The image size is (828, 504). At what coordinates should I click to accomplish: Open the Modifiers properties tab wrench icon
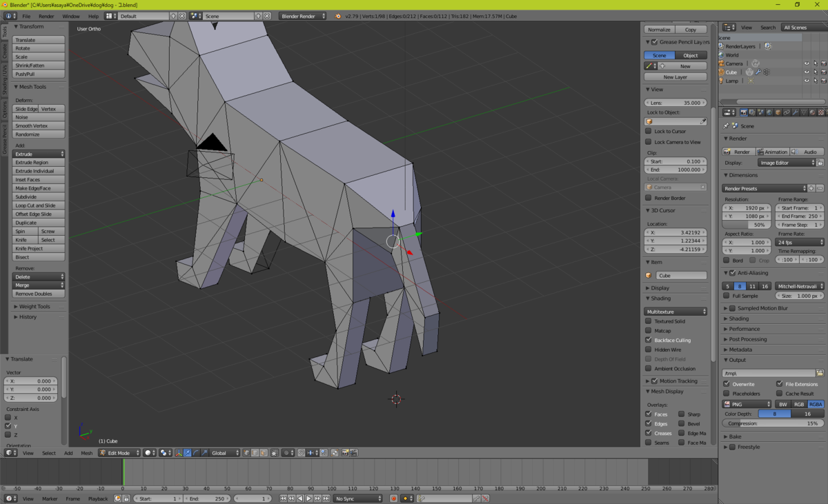point(795,112)
